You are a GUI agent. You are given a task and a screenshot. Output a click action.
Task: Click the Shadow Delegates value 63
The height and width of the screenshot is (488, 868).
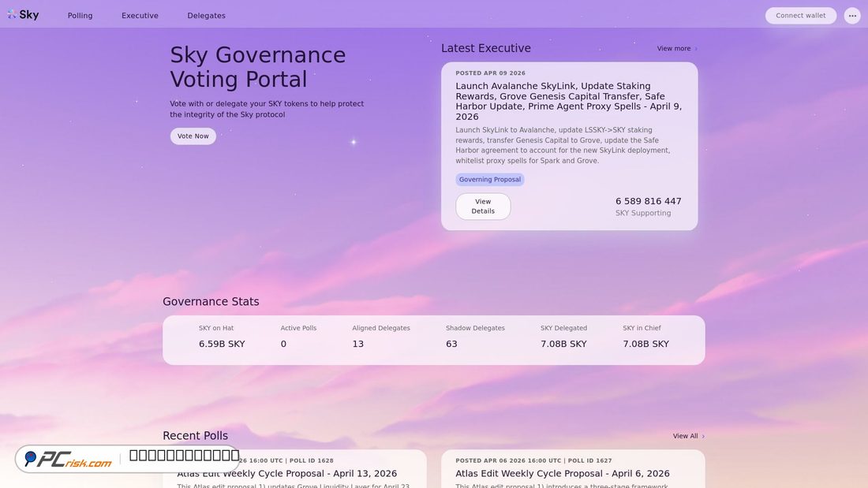coord(451,344)
